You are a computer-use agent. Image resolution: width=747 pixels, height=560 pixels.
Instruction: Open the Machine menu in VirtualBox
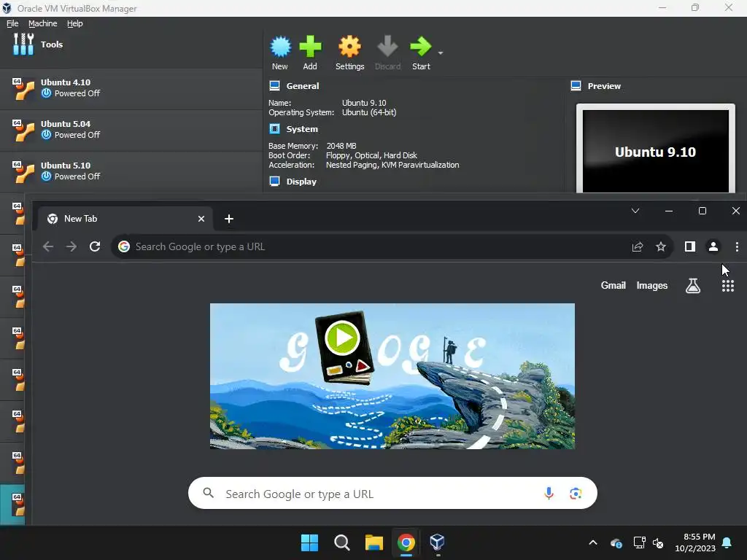(42, 23)
